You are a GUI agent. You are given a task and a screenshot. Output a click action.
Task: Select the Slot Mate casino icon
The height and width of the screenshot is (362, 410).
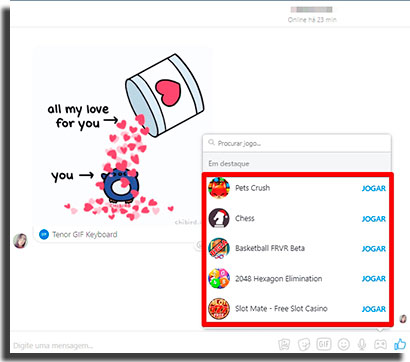[219, 309]
